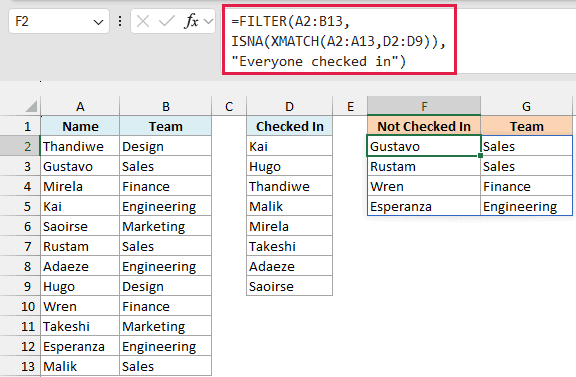The width and height of the screenshot is (576, 377).
Task: Select Finance cell in row 4
Action: 166,186
